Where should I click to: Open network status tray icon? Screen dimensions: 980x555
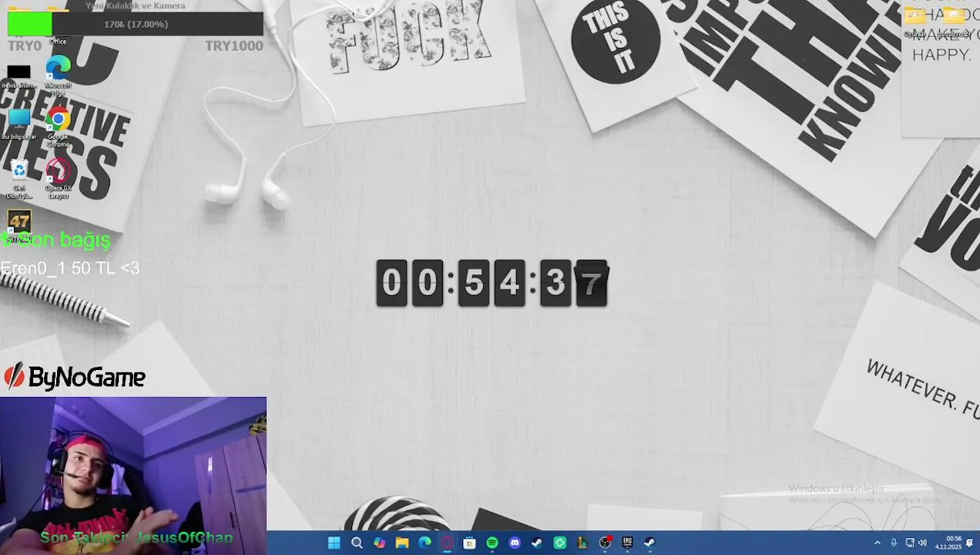point(910,543)
